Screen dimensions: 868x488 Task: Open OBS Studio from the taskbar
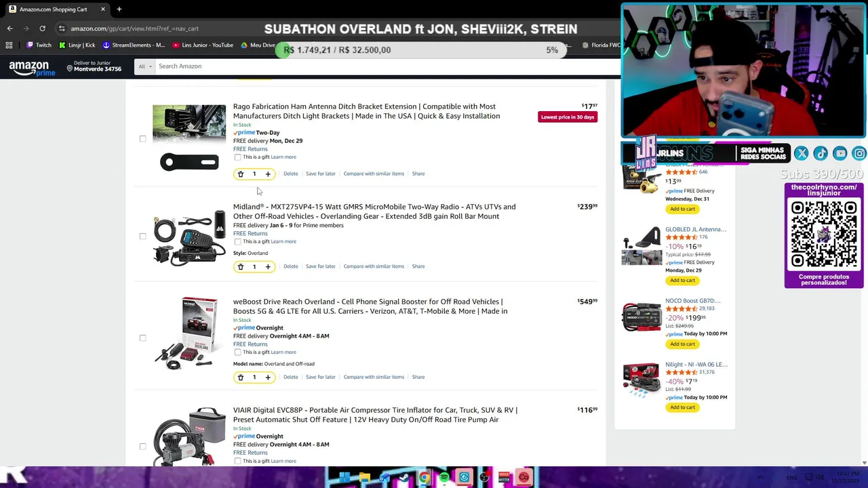coord(484,478)
